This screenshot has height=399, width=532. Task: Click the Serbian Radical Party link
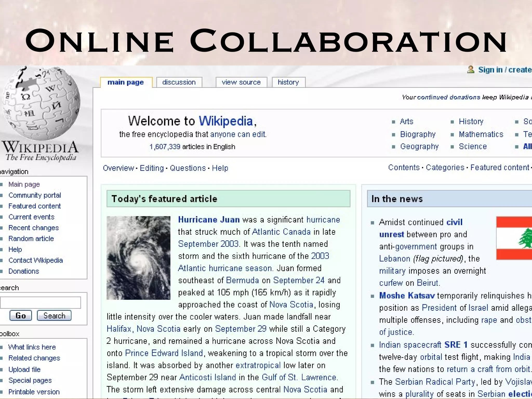[x=435, y=382]
